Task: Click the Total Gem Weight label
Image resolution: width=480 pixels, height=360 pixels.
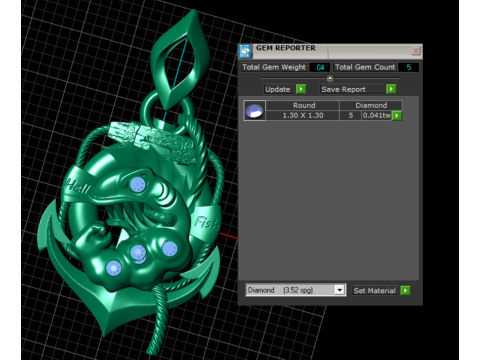Action: pos(274,67)
